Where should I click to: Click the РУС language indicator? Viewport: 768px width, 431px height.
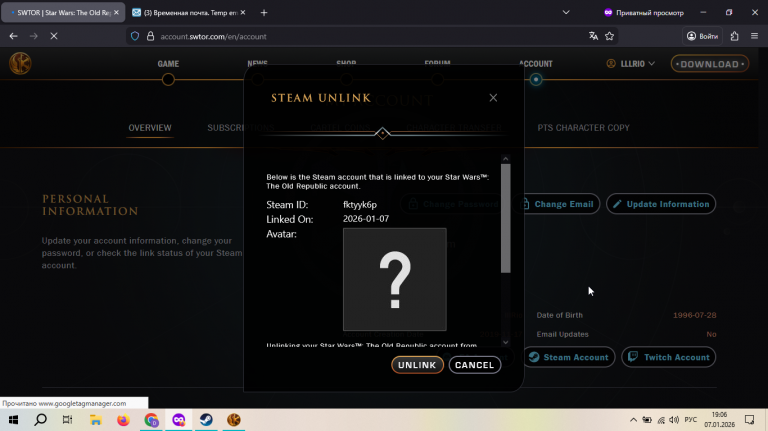pos(691,420)
